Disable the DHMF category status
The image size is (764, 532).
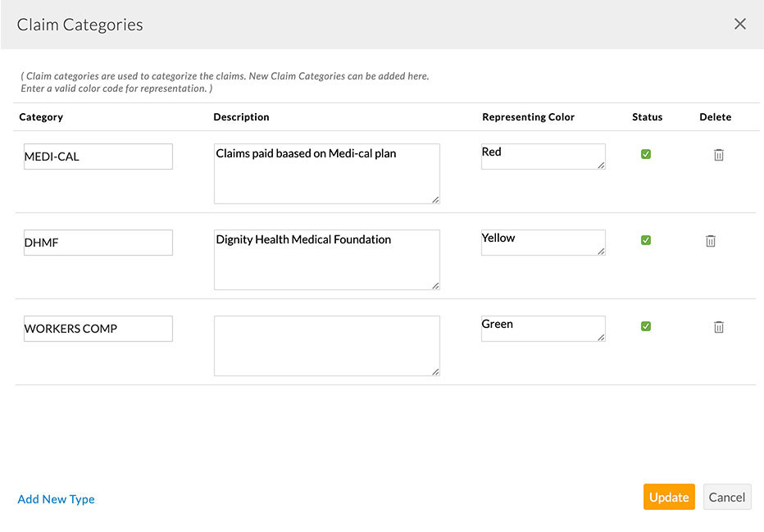646,240
